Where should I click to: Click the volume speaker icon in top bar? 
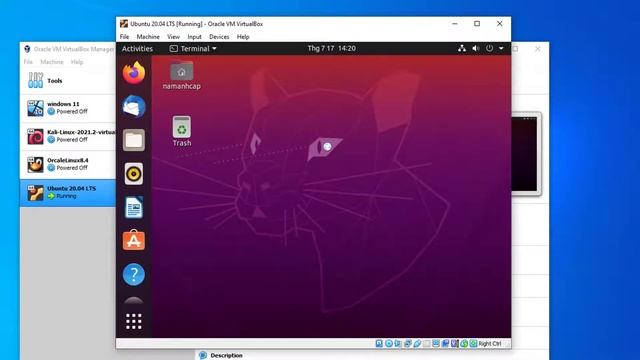(476, 48)
